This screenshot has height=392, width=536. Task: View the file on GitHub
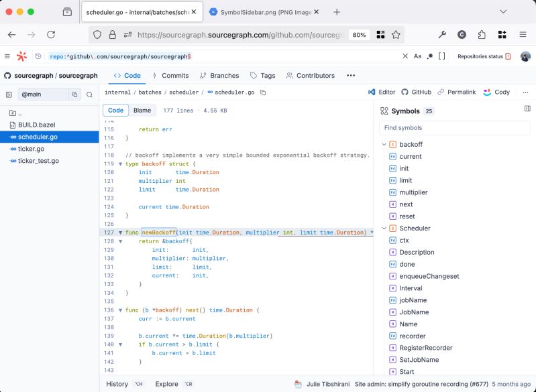[x=416, y=92]
